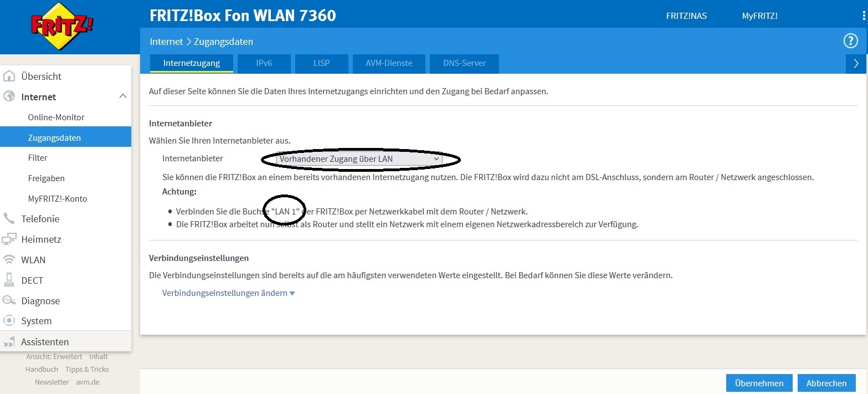Click the Ansicht: Erweitert link
Image resolution: width=868 pixels, height=394 pixels.
[54, 356]
